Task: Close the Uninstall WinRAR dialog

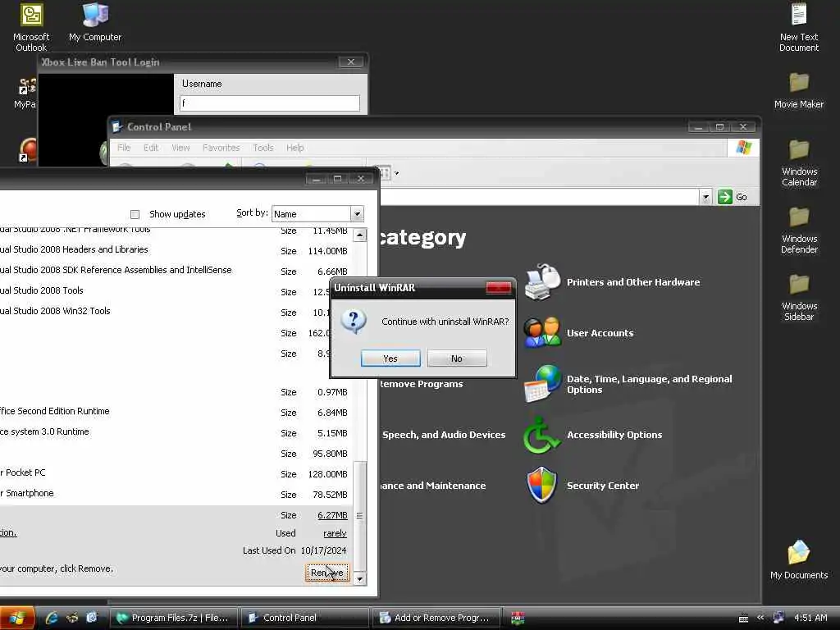Action: pyautogui.click(x=498, y=288)
